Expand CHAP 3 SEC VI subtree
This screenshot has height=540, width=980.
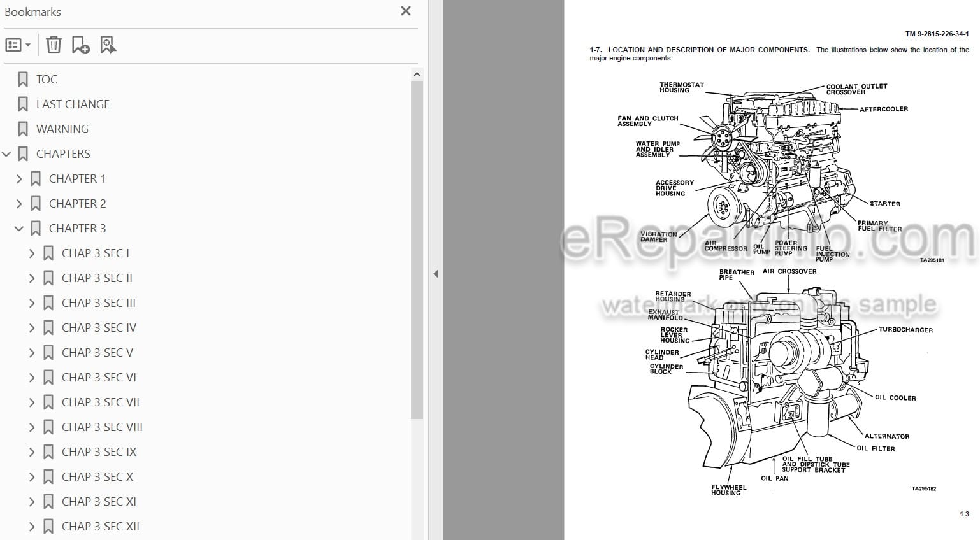point(32,378)
